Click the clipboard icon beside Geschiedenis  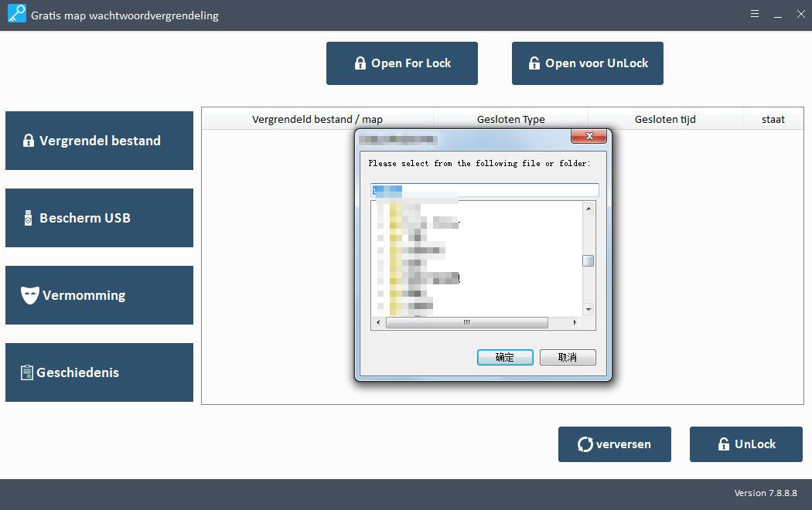click(x=27, y=372)
